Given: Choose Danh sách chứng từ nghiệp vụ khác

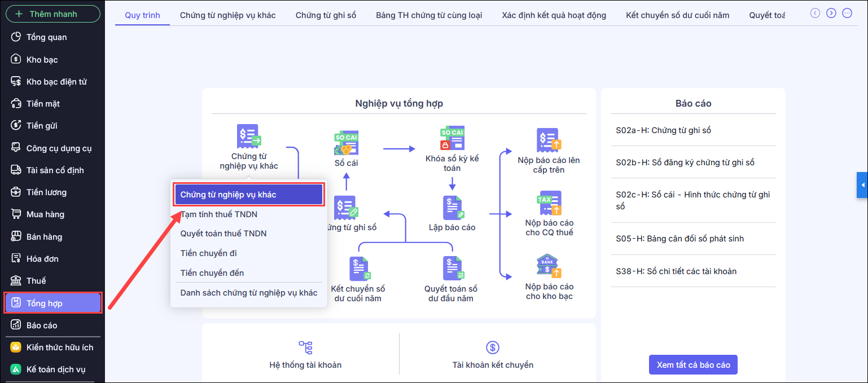Looking at the screenshot, I should pyautogui.click(x=249, y=293).
